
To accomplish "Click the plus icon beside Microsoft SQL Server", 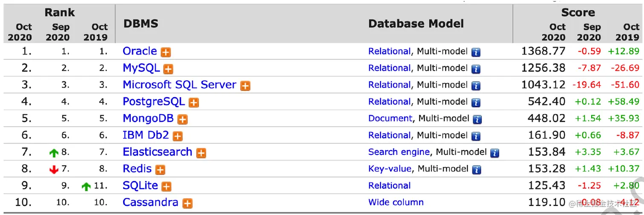I will point(245,86).
